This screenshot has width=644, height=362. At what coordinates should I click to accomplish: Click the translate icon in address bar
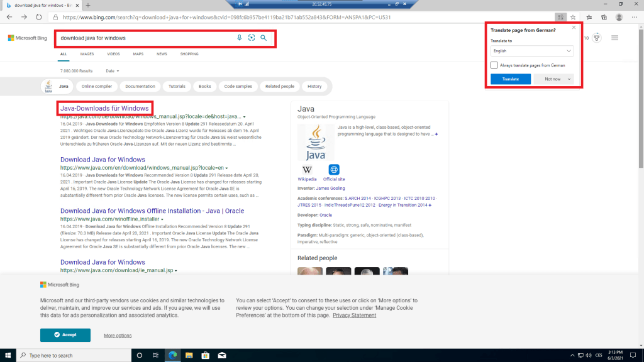[x=559, y=17]
